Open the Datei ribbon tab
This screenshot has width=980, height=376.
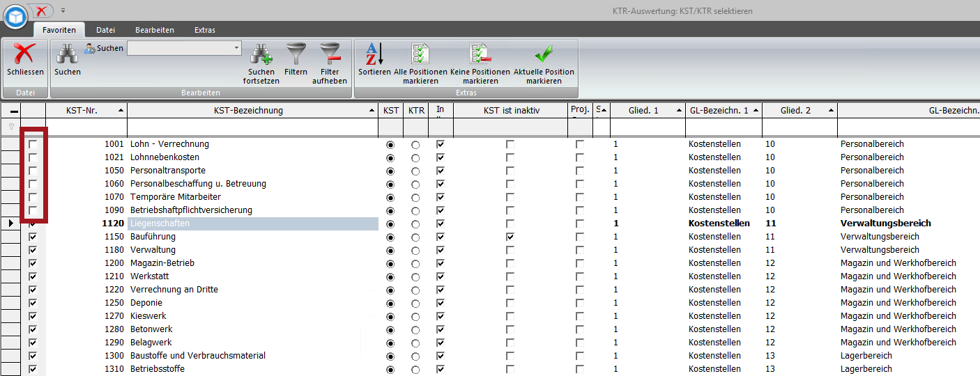coord(105,30)
